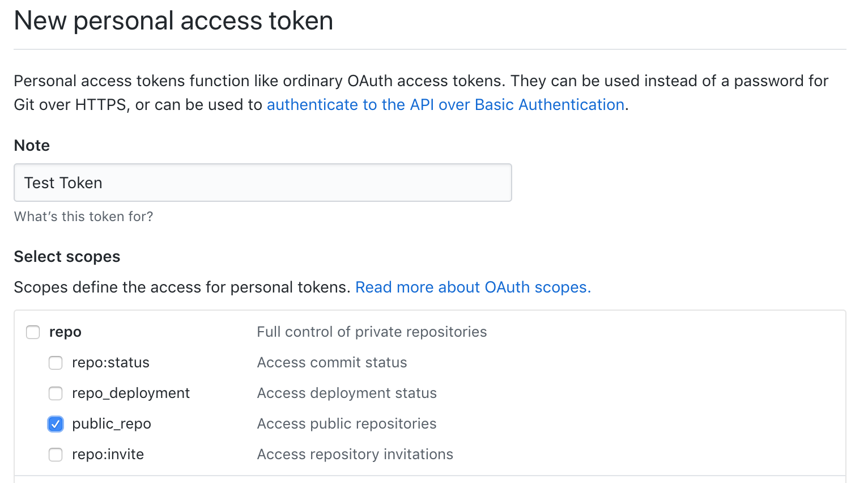The width and height of the screenshot is (868, 483).
Task: Click inside the Test Token note field
Action: coord(263,183)
